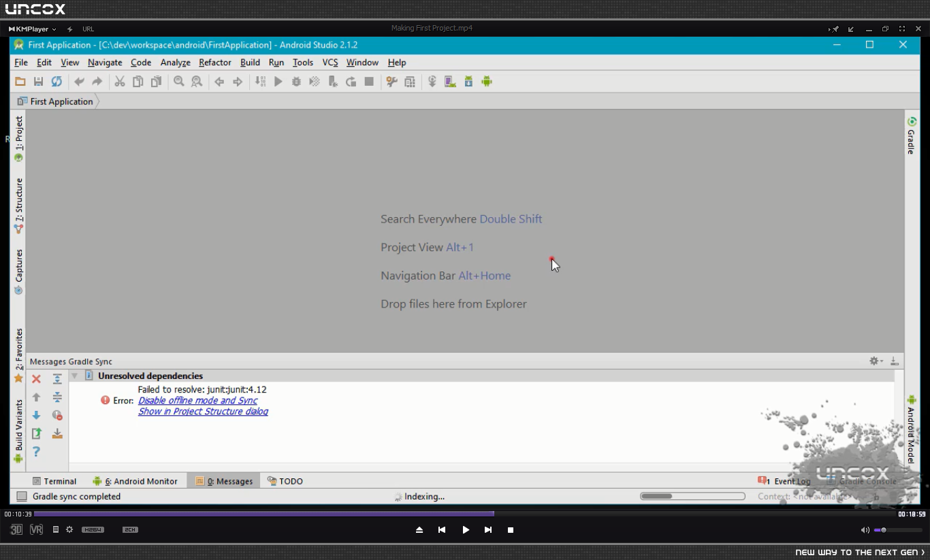
Task: Click the Synchronize toolbar icon
Action: click(x=57, y=82)
